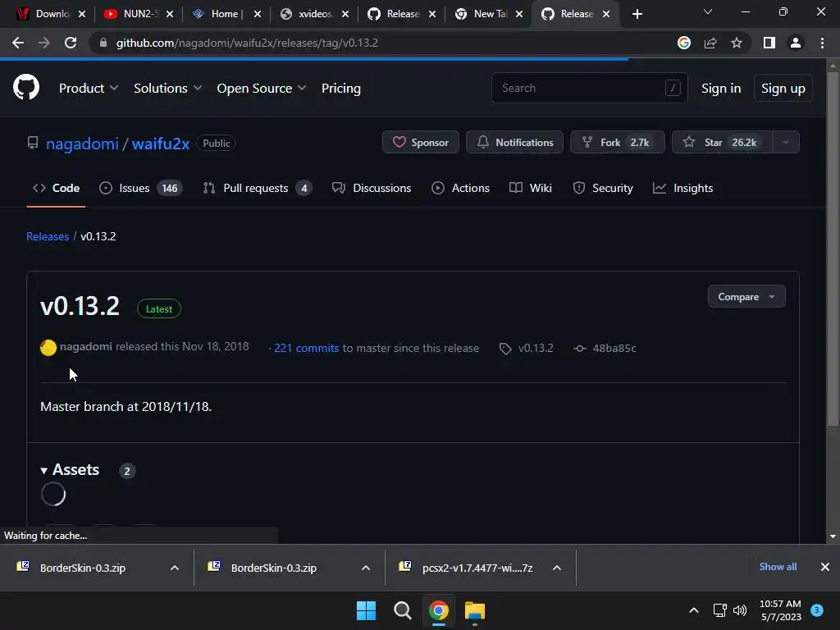
Task: Expand Product menu dropdown
Action: 89,89
